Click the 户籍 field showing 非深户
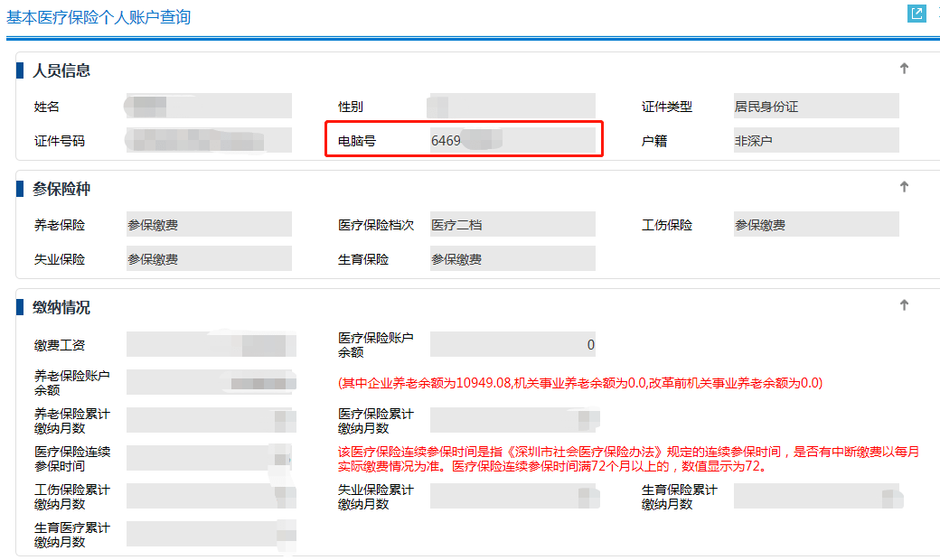The width and height of the screenshot is (940, 560). (x=813, y=140)
